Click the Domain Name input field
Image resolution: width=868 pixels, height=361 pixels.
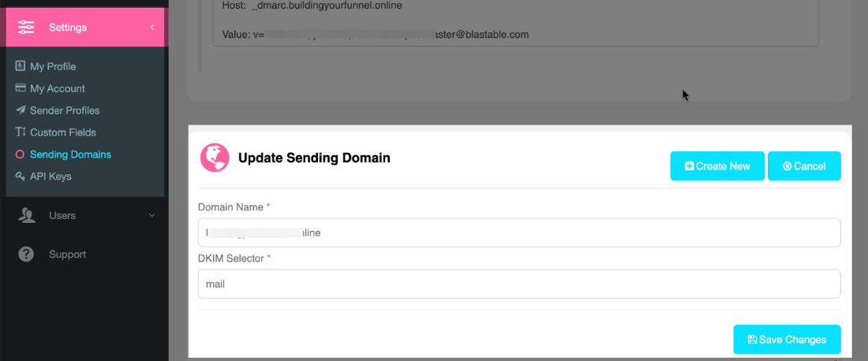(518, 233)
